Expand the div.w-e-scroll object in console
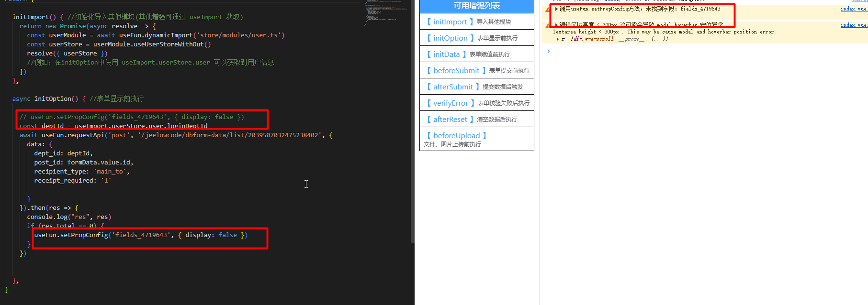This screenshot has height=305, width=868. [558, 39]
